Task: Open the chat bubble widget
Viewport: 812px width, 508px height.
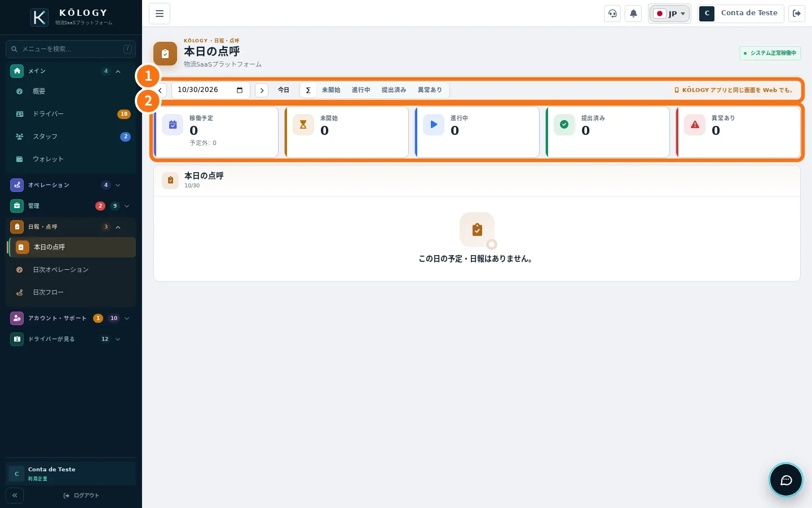Action: pyautogui.click(x=786, y=480)
